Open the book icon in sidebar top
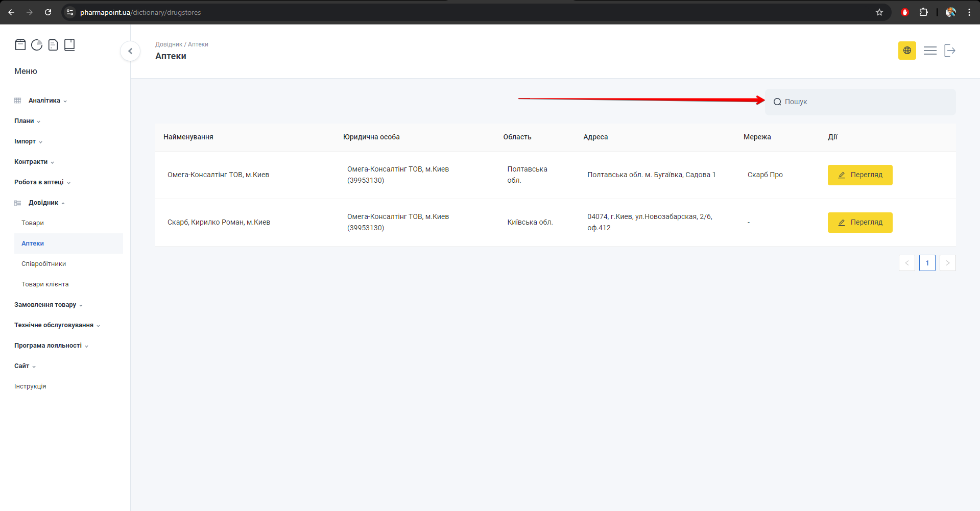This screenshot has height=511, width=980. point(69,45)
